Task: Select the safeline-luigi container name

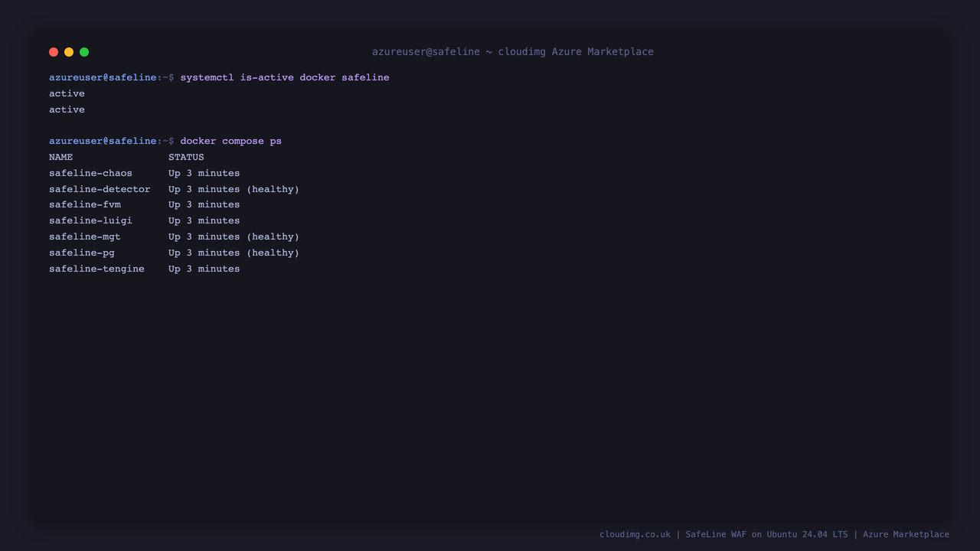Action: coord(90,220)
